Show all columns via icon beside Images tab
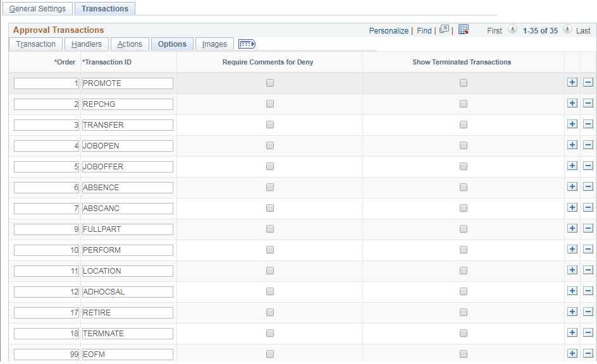Image resolution: width=597 pixels, height=364 pixels. (246, 44)
